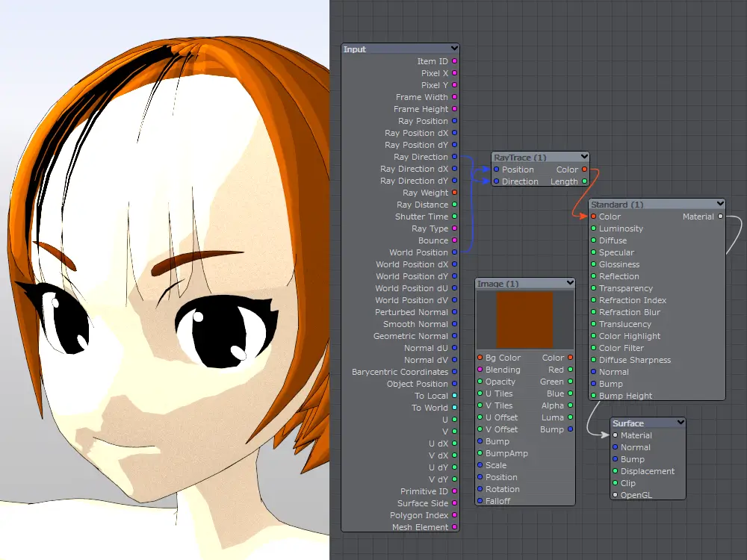Click the Alpha output port on Image node
Screen dimensions: 747x560
pyautogui.click(x=570, y=405)
